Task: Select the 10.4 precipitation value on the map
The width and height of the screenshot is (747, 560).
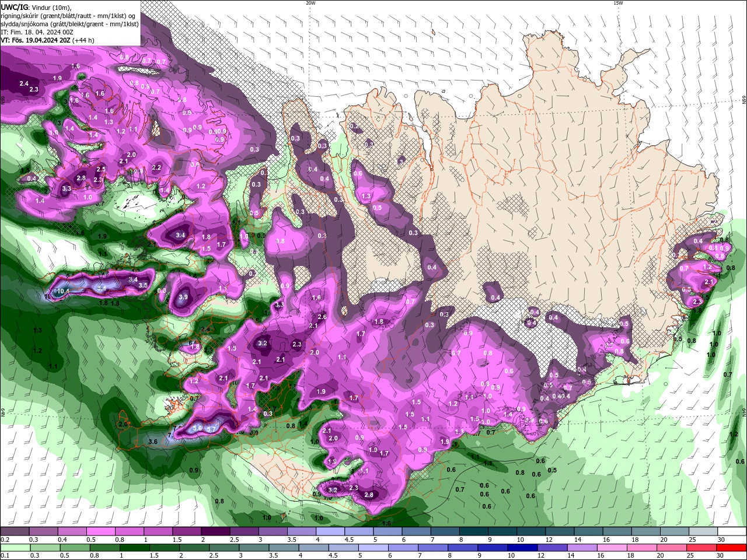Action: [64, 291]
